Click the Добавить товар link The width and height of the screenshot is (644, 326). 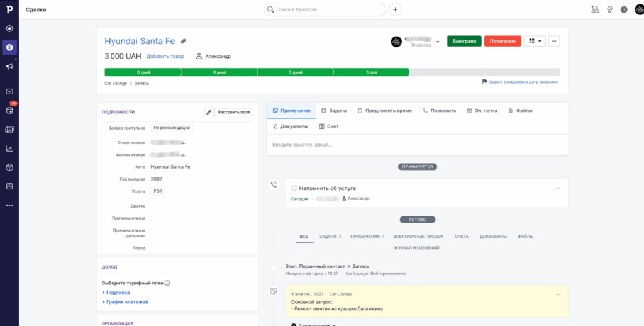(165, 56)
